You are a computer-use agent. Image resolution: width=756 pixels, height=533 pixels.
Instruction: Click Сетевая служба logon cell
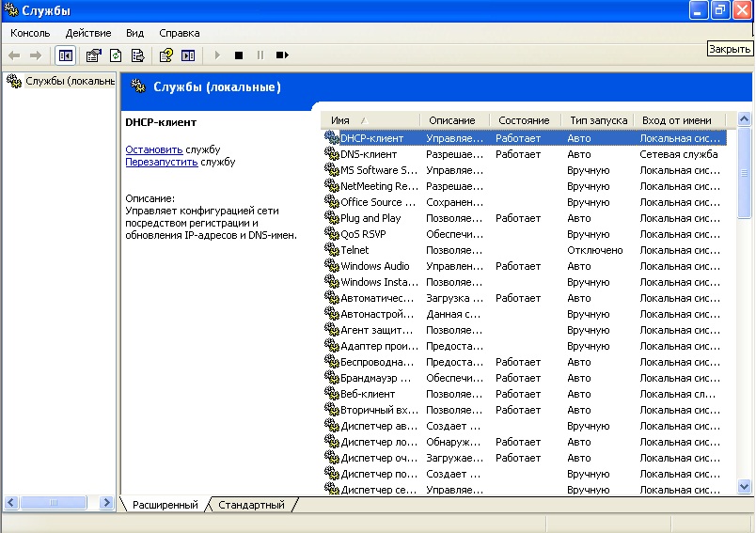(x=678, y=154)
